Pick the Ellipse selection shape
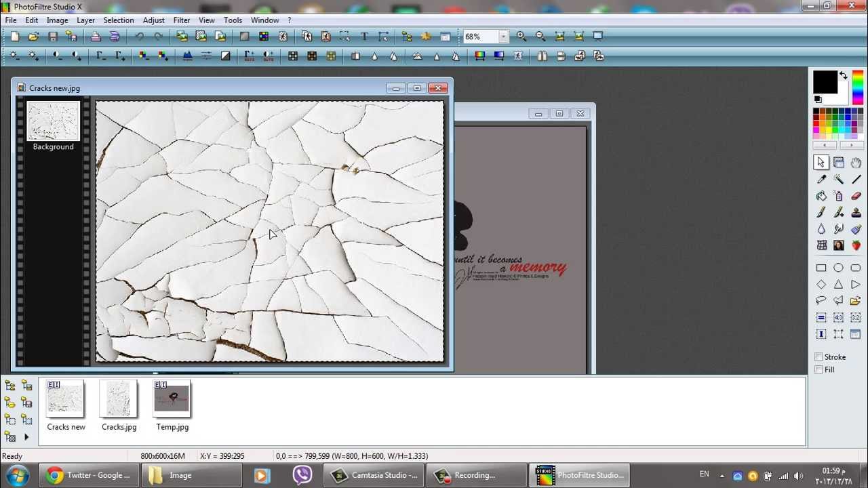The image size is (868, 488). (839, 268)
